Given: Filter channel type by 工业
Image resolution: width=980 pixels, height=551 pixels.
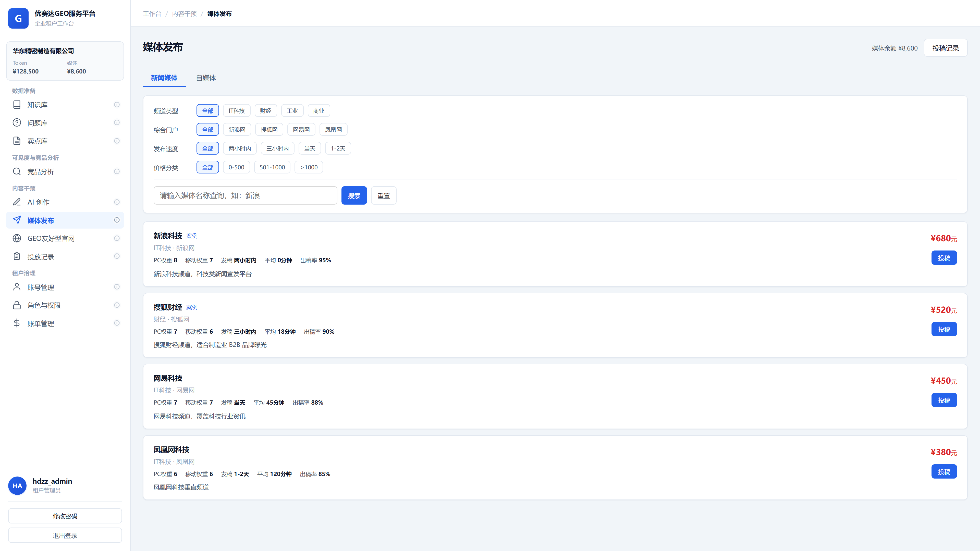Looking at the screenshot, I should [x=292, y=111].
